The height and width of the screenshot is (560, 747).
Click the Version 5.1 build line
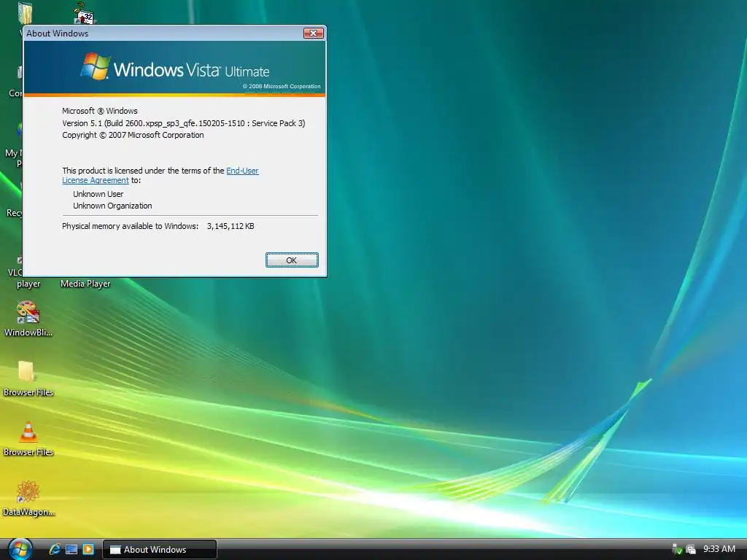pos(183,123)
